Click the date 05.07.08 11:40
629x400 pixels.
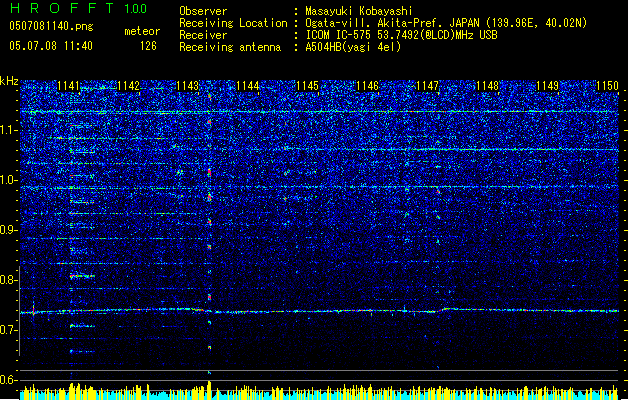[x=51, y=46]
